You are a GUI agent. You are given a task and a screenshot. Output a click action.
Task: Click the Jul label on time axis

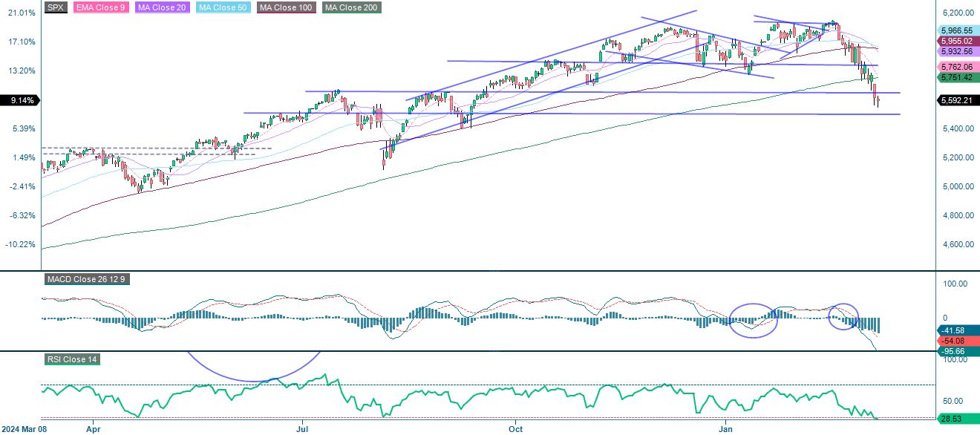coord(302,429)
